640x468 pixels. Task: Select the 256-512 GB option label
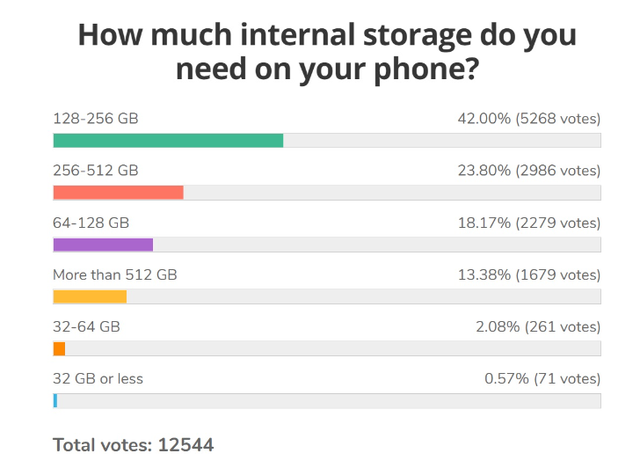(x=96, y=171)
